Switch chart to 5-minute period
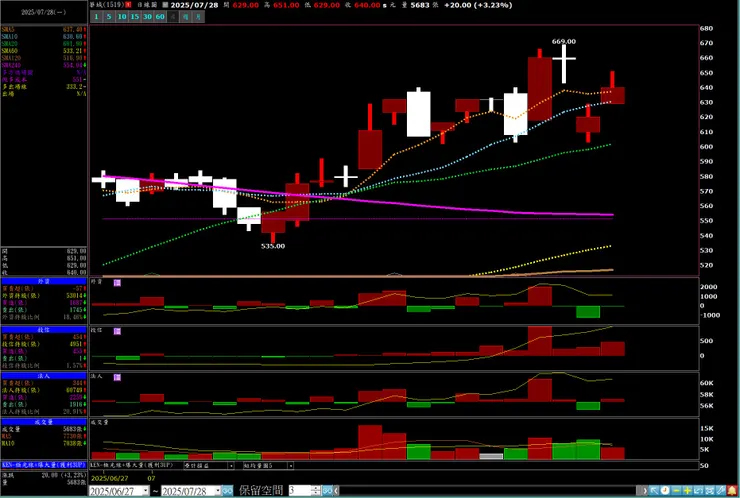The image size is (740, 498). click(x=109, y=17)
